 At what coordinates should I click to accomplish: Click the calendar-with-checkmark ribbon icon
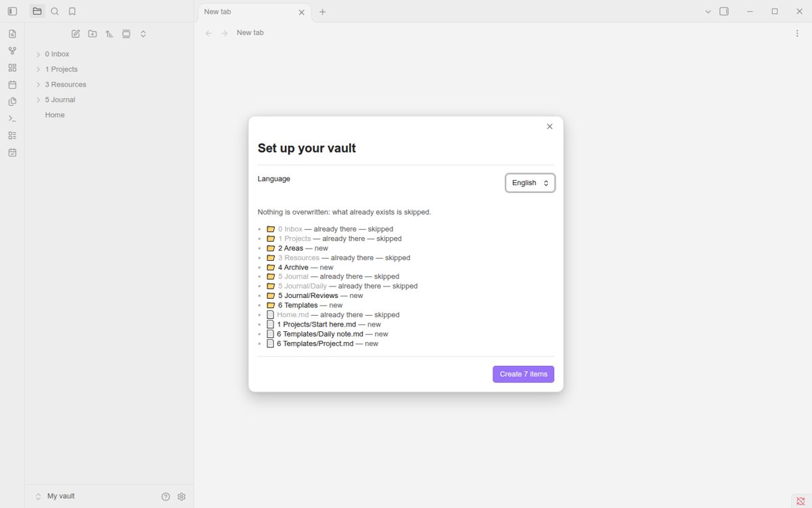coord(12,152)
